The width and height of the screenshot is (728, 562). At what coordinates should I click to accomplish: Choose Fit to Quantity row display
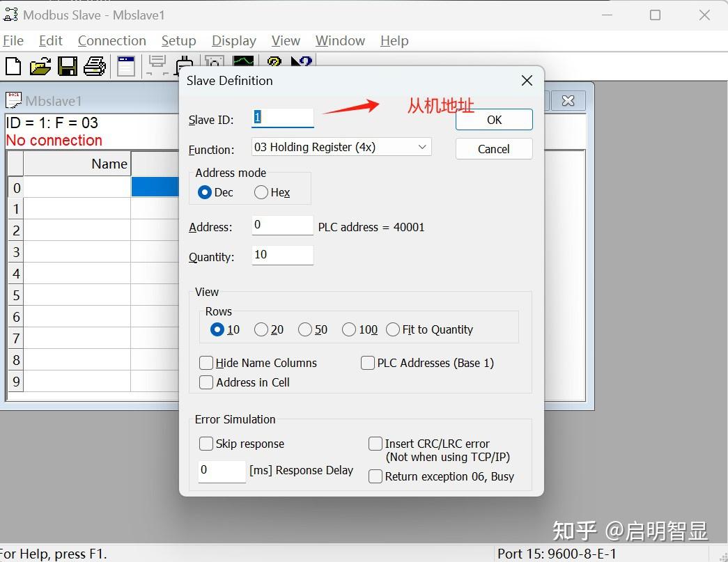[x=392, y=329]
